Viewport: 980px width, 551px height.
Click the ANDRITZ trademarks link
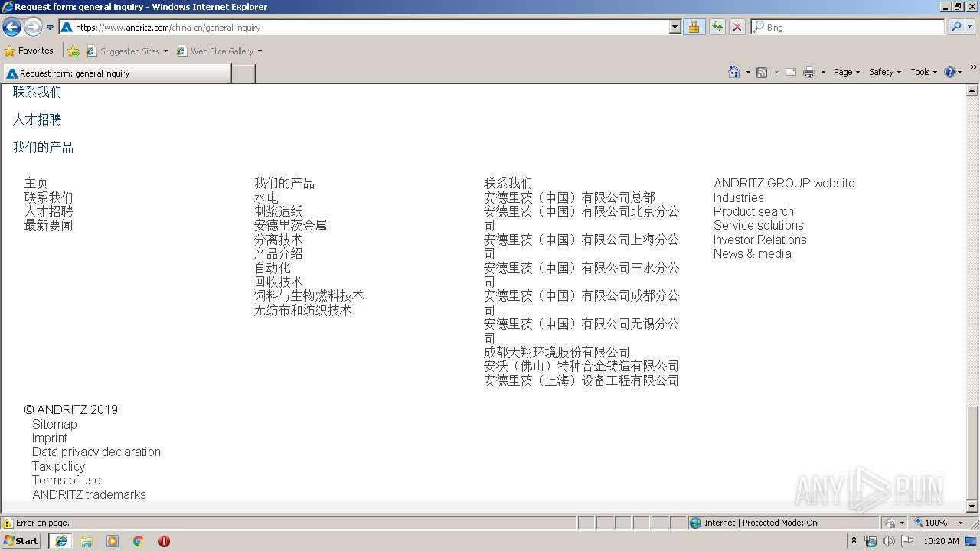pyautogui.click(x=89, y=494)
